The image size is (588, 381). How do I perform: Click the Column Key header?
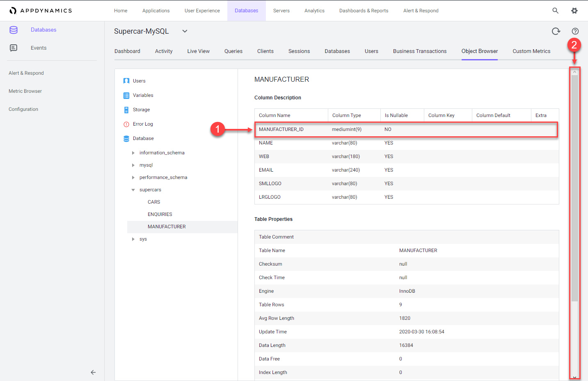tap(442, 115)
